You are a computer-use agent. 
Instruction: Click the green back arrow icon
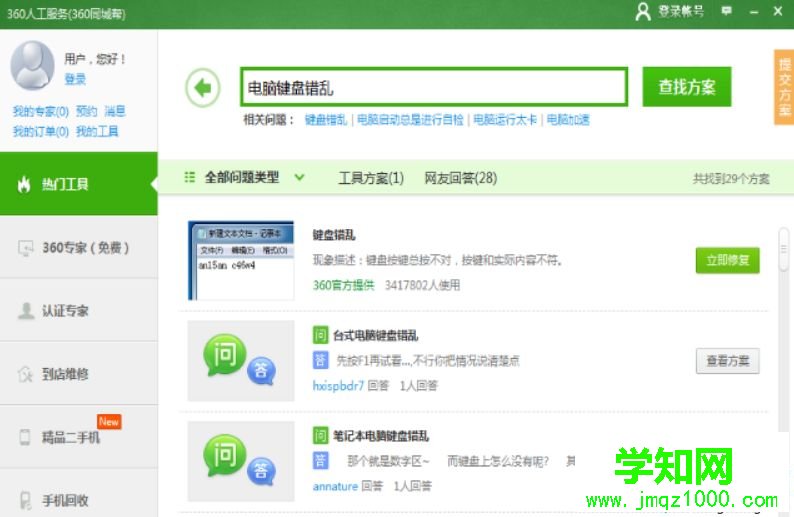tap(203, 88)
